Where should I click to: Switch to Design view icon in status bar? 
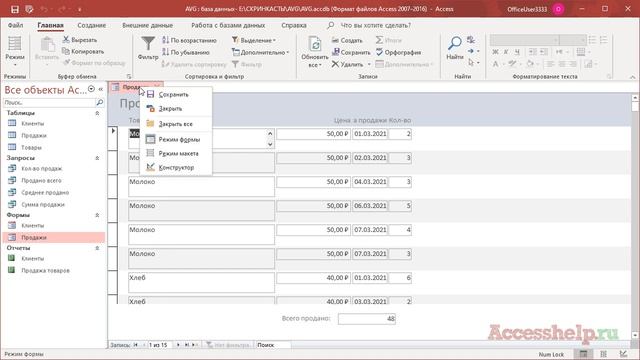click(623, 354)
